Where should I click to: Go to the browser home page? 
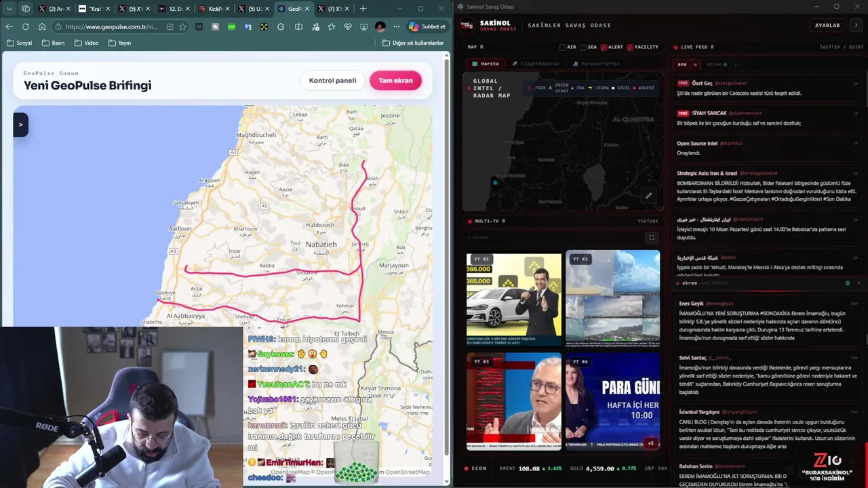pyautogui.click(x=41, y=26)
